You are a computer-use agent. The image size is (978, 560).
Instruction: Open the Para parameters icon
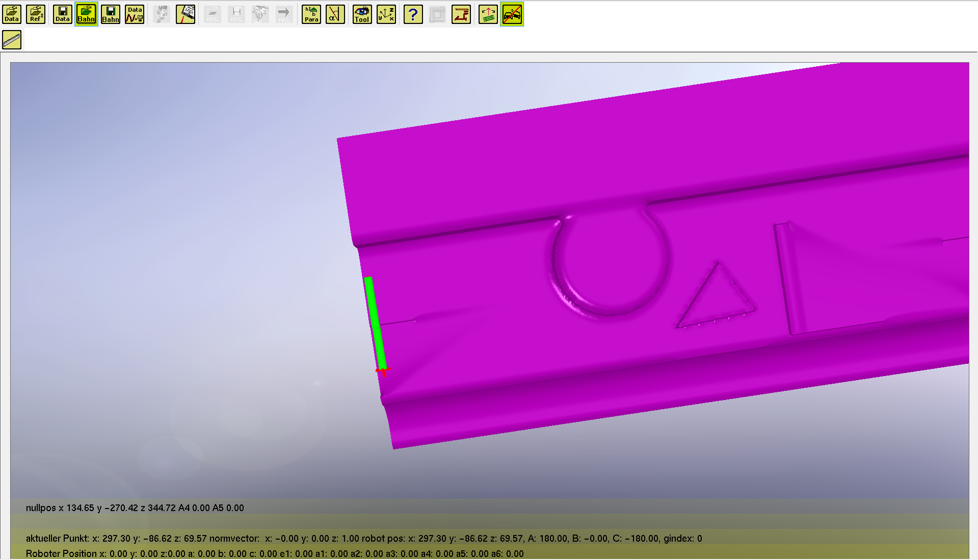tap(311, 14)
